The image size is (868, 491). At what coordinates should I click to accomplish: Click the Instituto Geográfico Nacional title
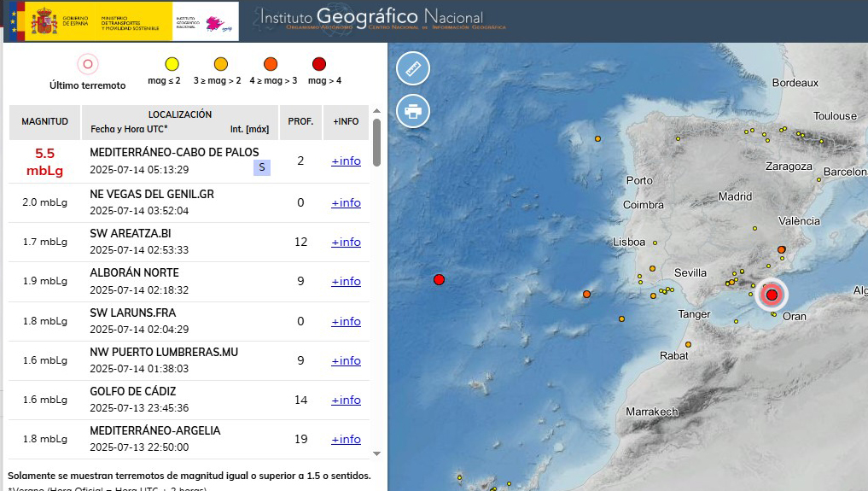pyautogui.click(x=371, y=17)
